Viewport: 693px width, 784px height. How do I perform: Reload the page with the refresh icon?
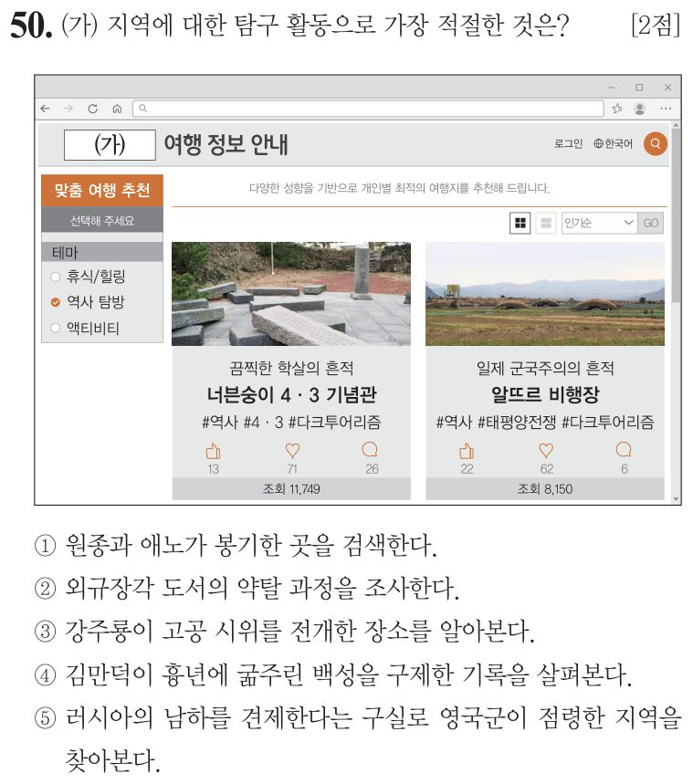[92, 109]
